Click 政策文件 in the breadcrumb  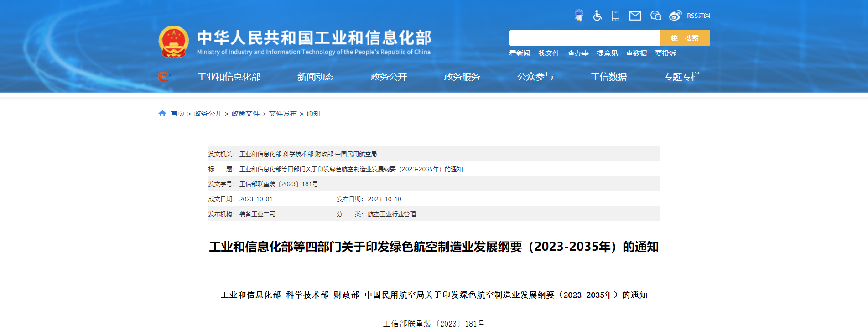[245, 114]
